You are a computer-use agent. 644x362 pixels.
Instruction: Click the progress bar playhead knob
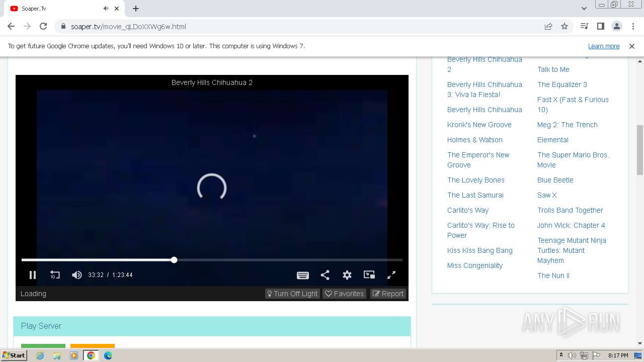pos(174,260)
